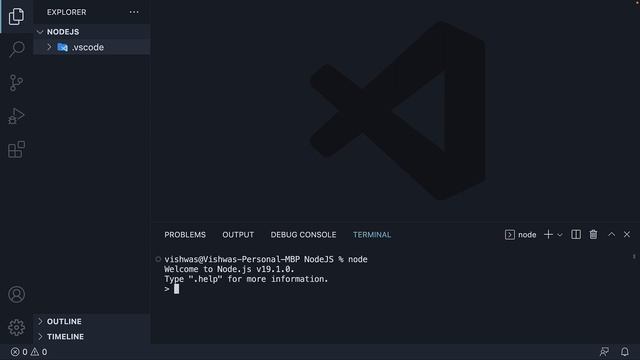Open the Explorer view in activity bar
The height and width of the screenshot is (360, 640).
tap(16, 16)
